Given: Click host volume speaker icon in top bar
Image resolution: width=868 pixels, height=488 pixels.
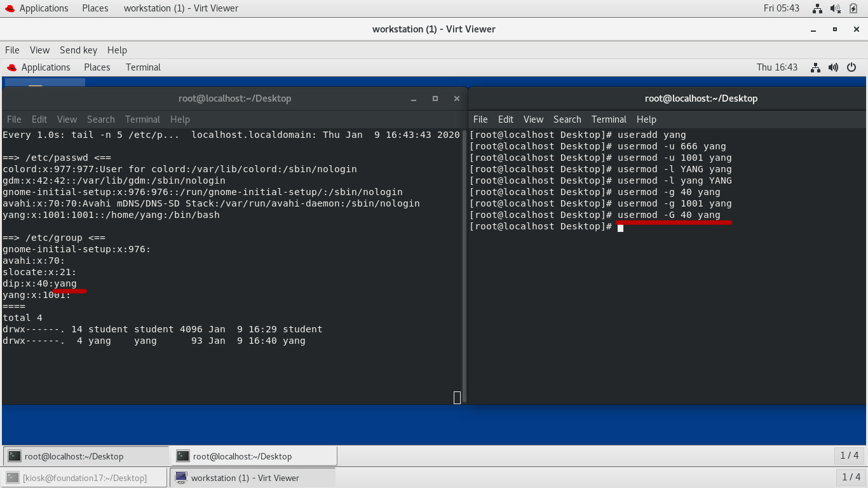Looking at the screenshot, I should [x=836, y=8].
